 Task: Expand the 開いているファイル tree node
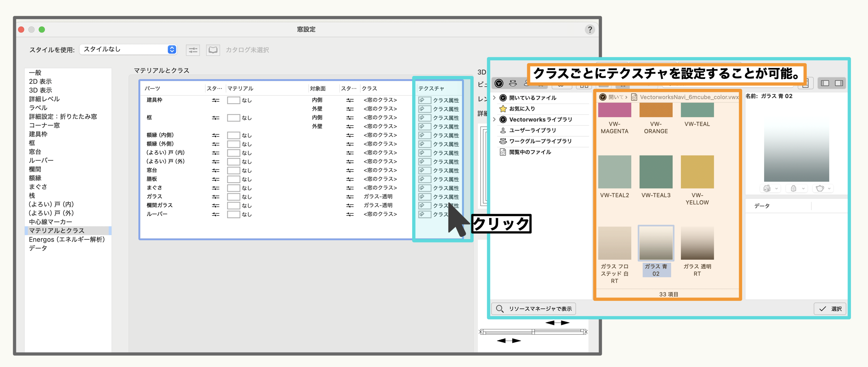494,98
